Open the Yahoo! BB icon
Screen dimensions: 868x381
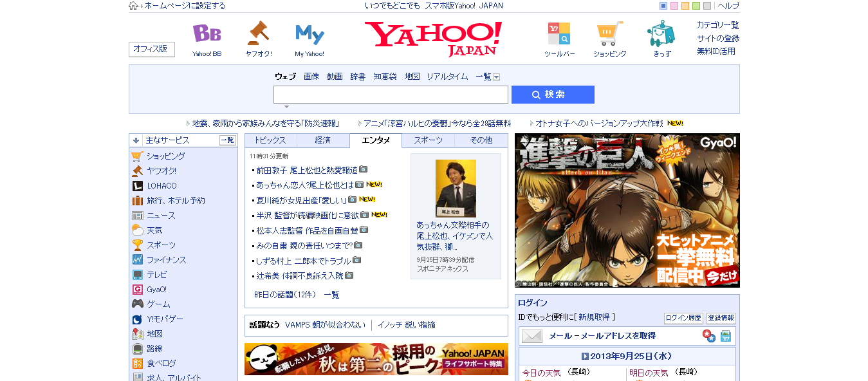207,33
